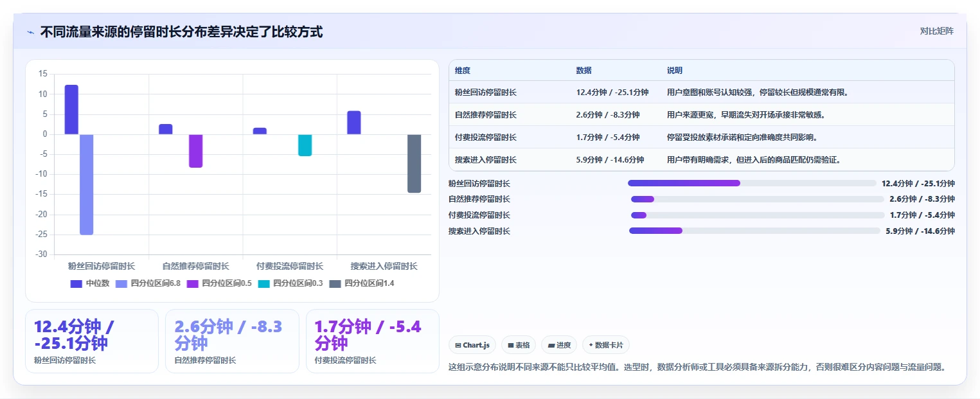Click the blue median bar for 自然推荐
The width and height of the screenshot is (980, 399).
coord(166,129)
